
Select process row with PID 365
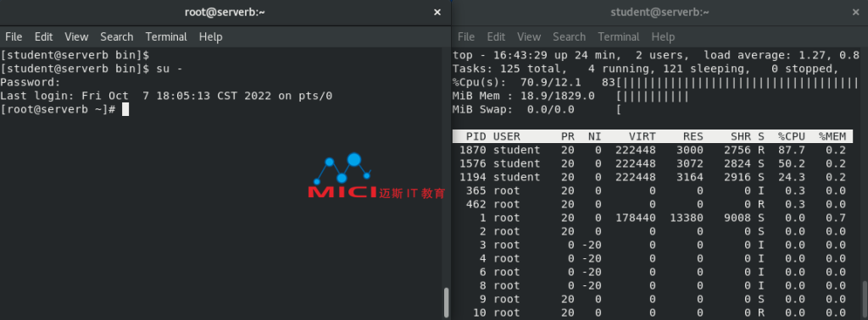click(x=653, y=190)
